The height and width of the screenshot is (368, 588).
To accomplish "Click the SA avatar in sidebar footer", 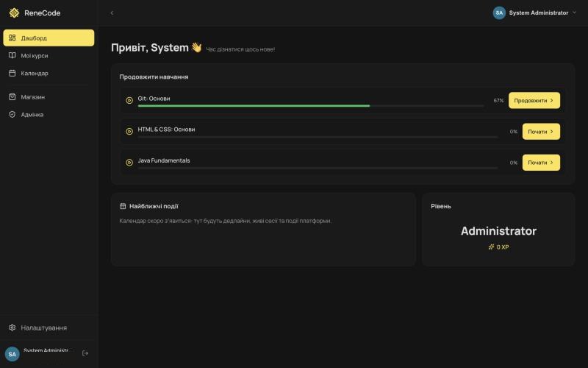I will [x=12, y=354].
